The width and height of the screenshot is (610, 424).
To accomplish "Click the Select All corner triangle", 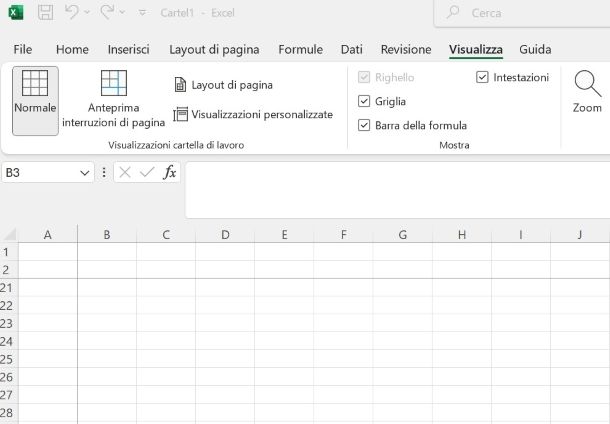I will click(x=9, y=235).
